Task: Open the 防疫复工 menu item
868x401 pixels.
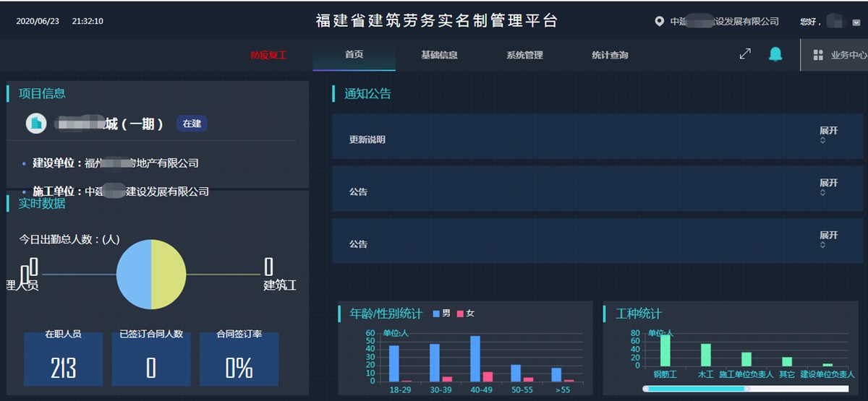Action: click(x=268, y=55)
